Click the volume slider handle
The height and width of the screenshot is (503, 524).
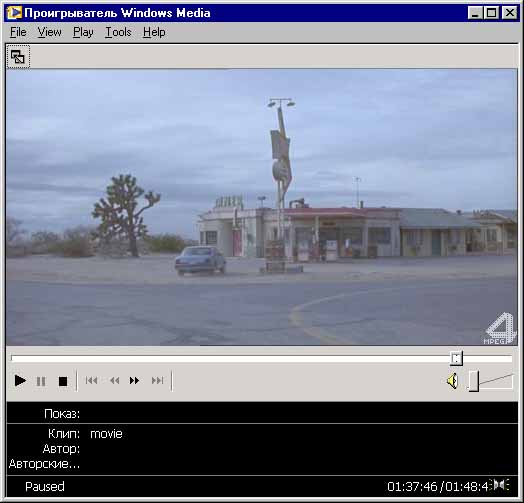click(x=474, y=381)
